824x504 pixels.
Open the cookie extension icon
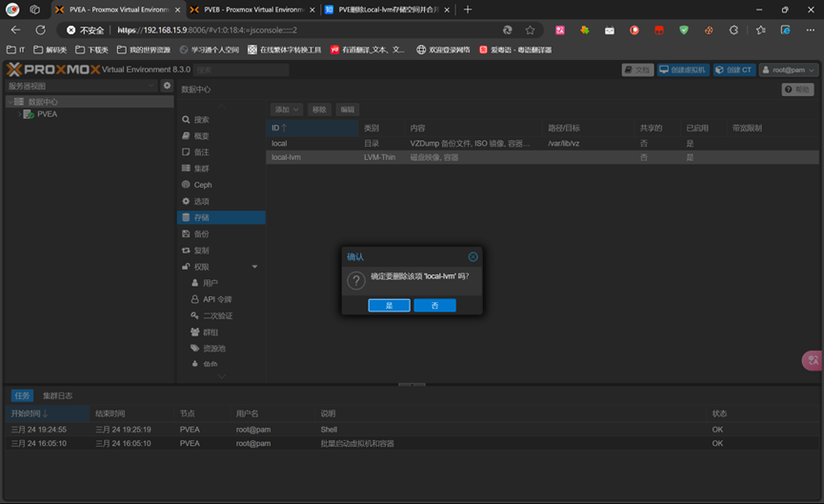(x=709, y=30)
